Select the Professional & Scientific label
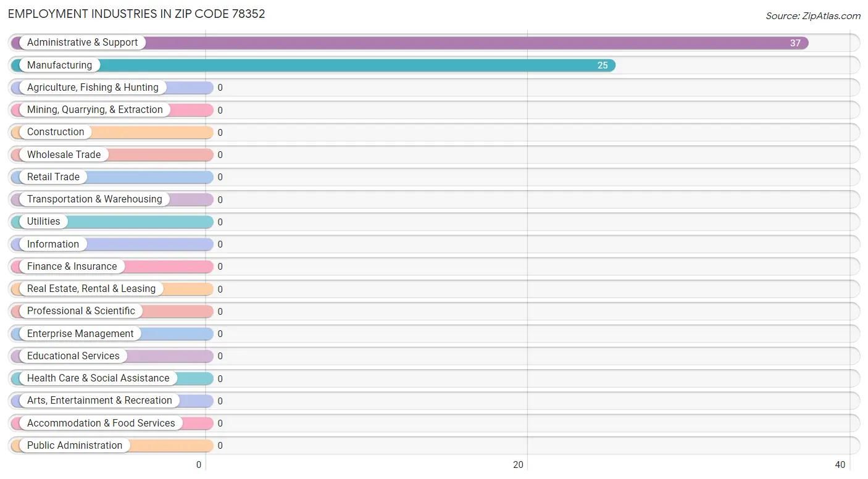This screenshot has width=868, height=479. [x=81, y=311]
